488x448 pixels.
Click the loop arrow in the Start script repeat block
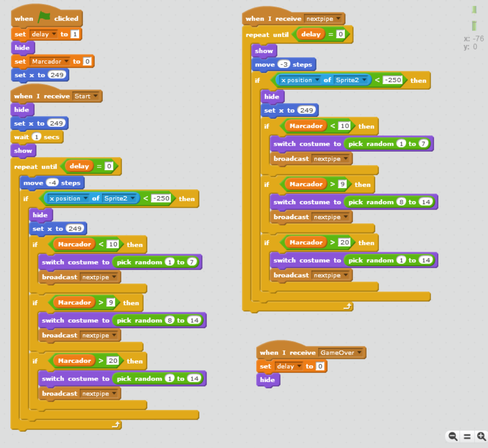click(116, 425)
